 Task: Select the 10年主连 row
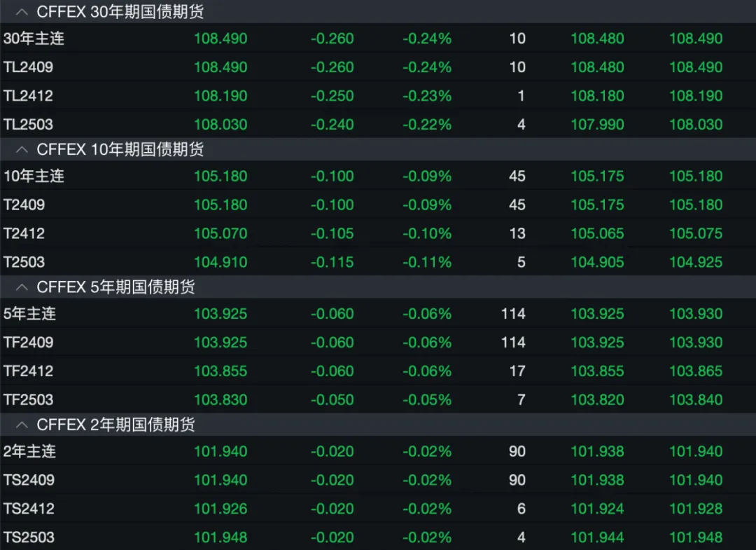34,176
